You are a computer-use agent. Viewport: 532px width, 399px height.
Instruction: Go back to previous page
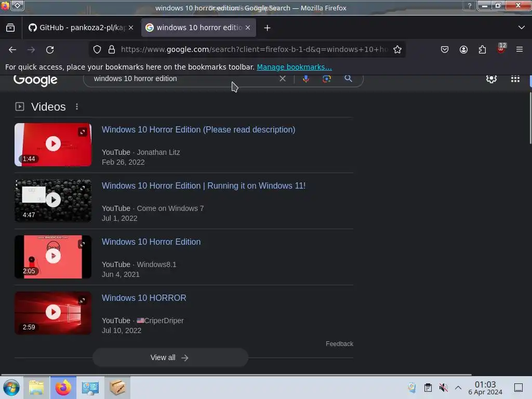point(12,49)
